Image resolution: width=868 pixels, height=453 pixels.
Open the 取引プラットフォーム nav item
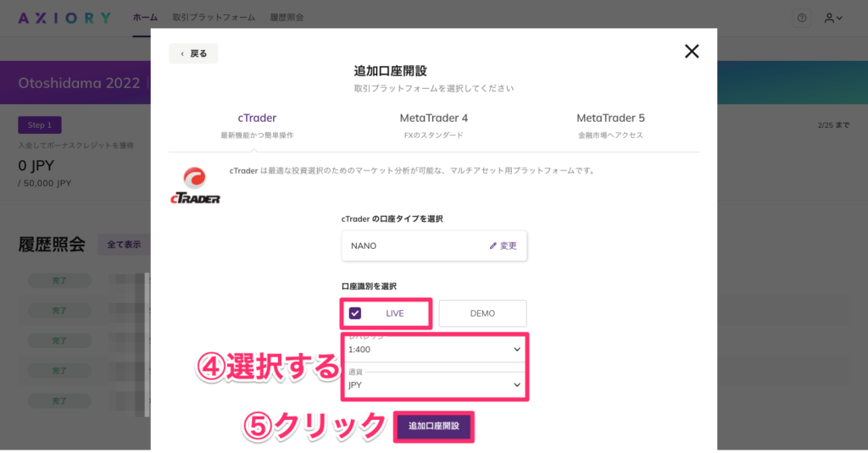coord(214,18)
